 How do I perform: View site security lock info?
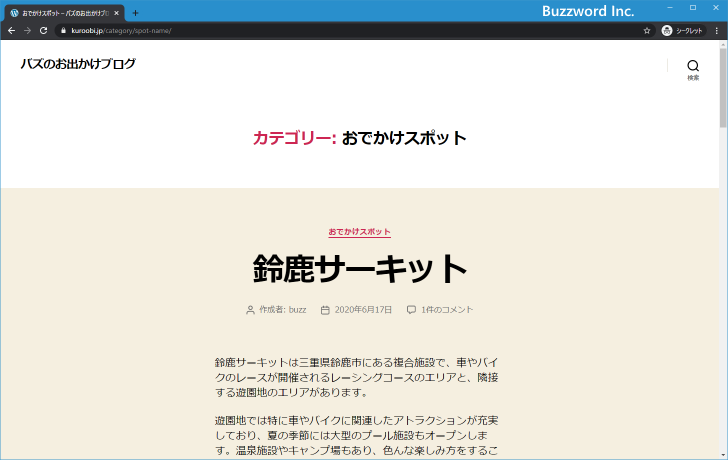(64, 31)
